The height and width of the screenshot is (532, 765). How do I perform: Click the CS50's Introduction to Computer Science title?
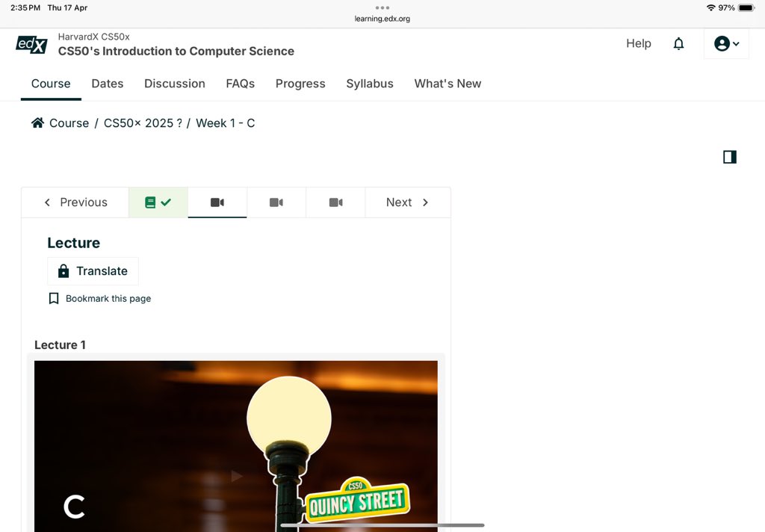176,52
